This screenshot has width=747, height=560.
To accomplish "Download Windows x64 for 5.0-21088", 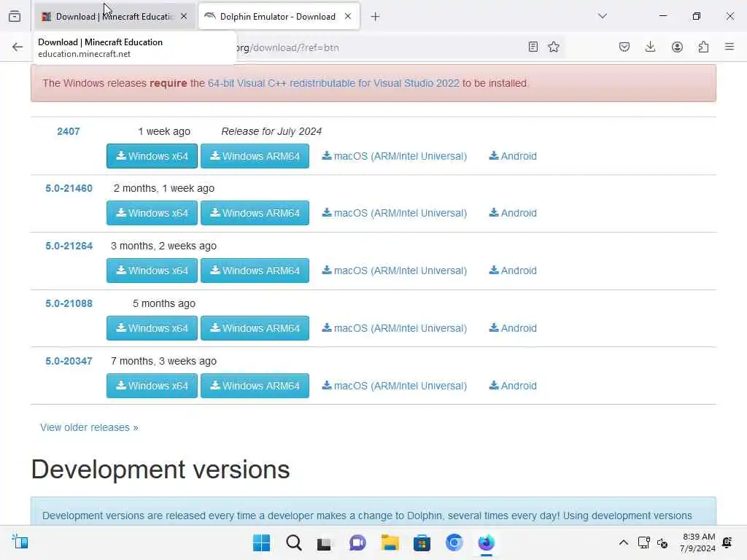I will pyautogui.click(x=152, y=328).
